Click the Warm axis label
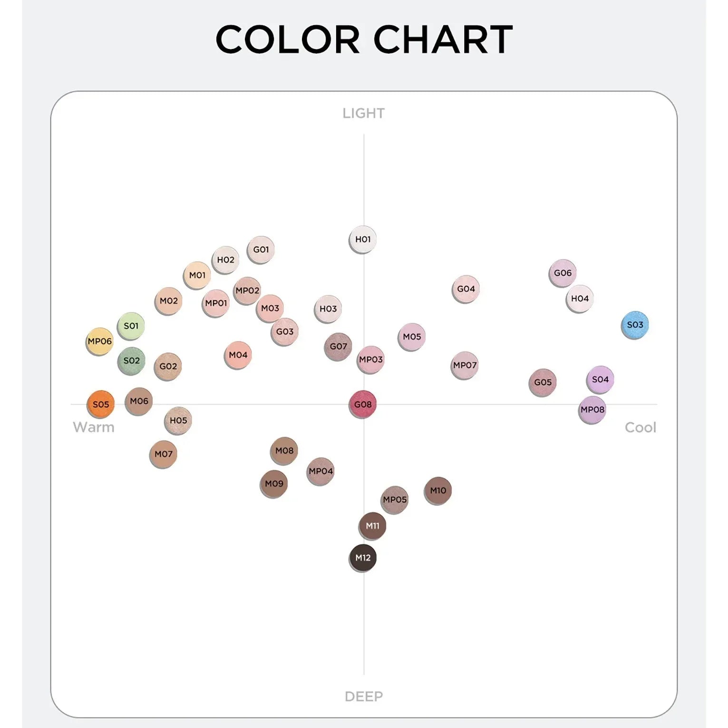 click(x=94, y=427)
